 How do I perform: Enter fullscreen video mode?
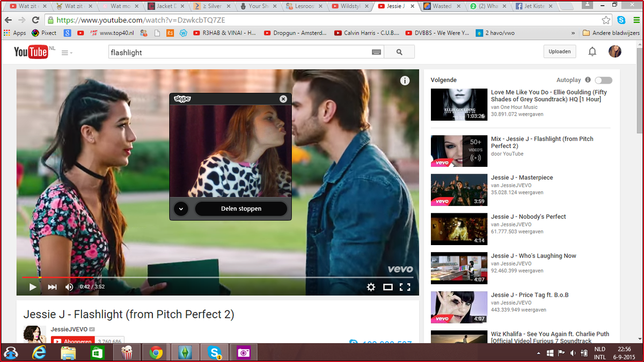tap(405, 287)
